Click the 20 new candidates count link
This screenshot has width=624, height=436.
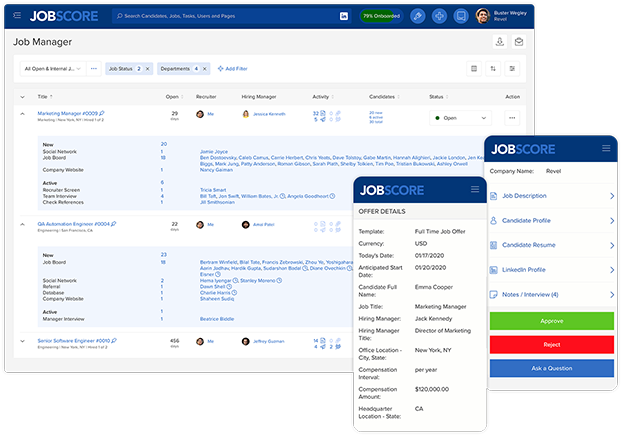coord(376,113)
